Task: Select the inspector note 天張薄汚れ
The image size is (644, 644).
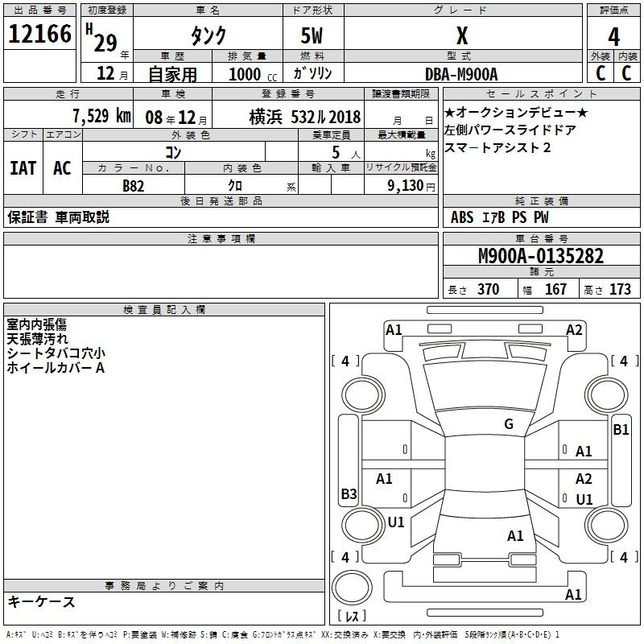Action: 37,339
